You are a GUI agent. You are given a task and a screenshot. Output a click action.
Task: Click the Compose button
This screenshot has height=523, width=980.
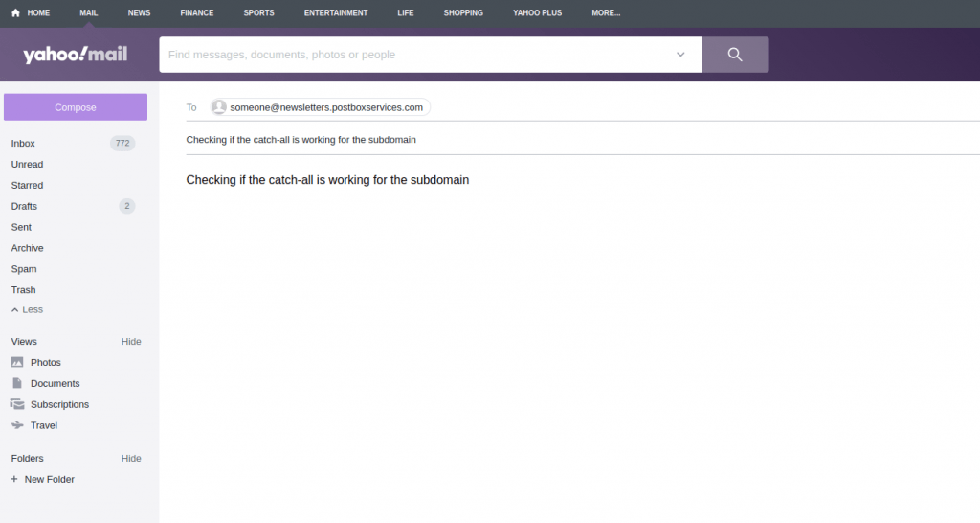(x=76, y=107)
